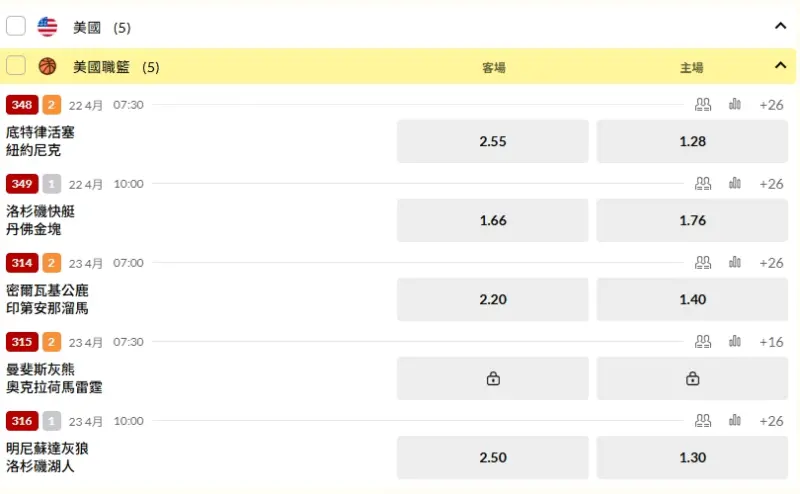800x494 pixels.
Task: Open head-to-head icon for match 315
Action: point(703,342)
